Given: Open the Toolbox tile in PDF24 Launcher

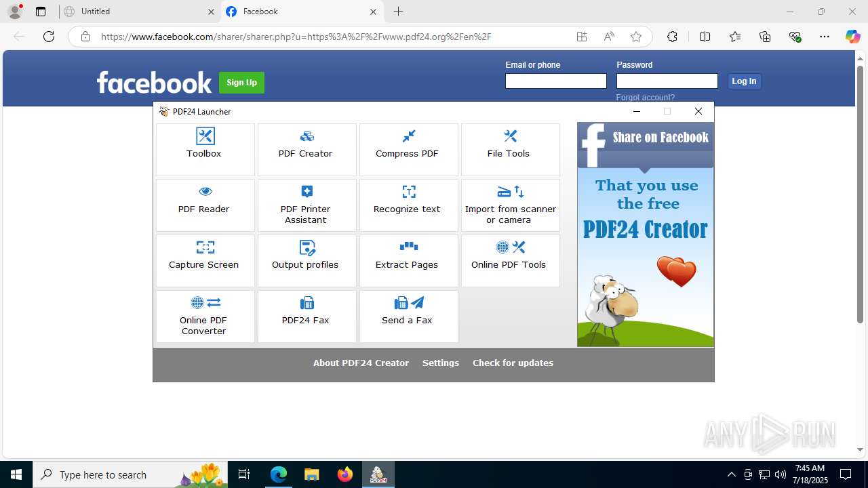Looking at the screenshot, I should (x=205, y=150).
